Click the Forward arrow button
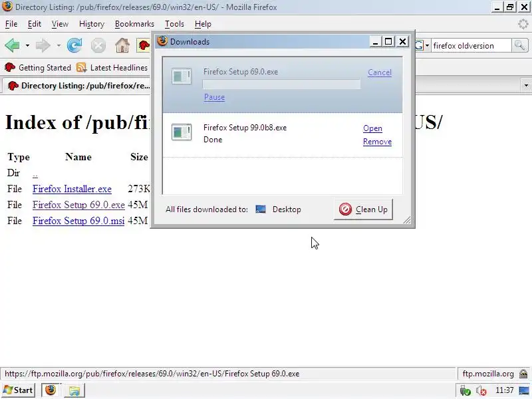Image resolution: width=532 pixels, height=399 pixels. click(x=43, y=45)
